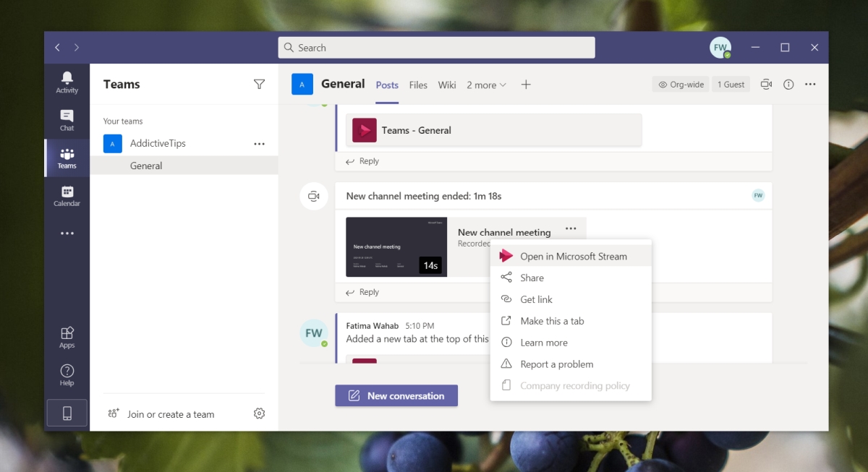This screenshot has width=868, height=472.
Task: Select Learn more in context menu
Action: tap(571, 343)
